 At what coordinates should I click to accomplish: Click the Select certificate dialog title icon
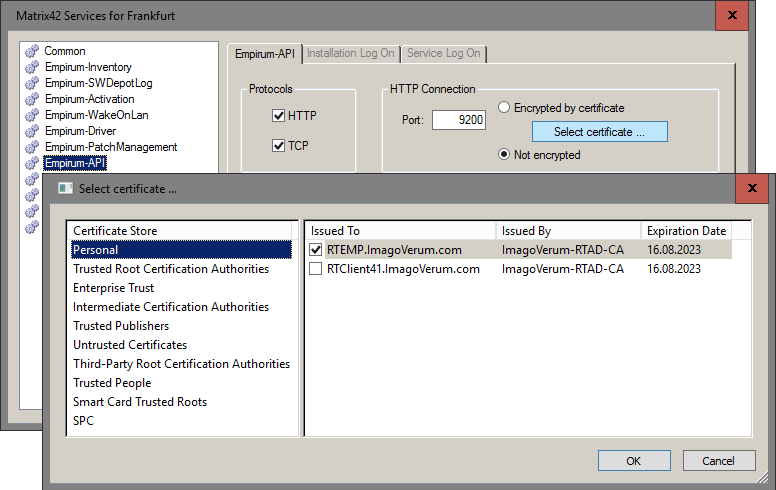coord(65,189)
